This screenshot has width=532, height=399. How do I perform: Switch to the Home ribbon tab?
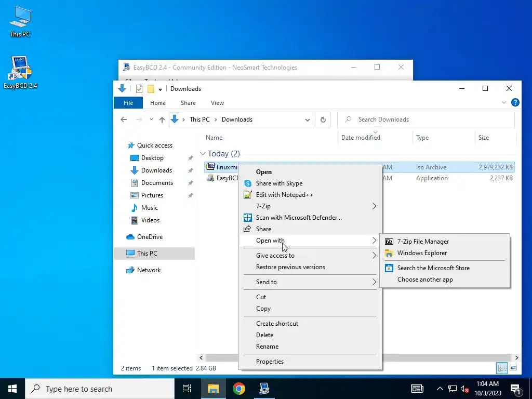coord(158,103)
